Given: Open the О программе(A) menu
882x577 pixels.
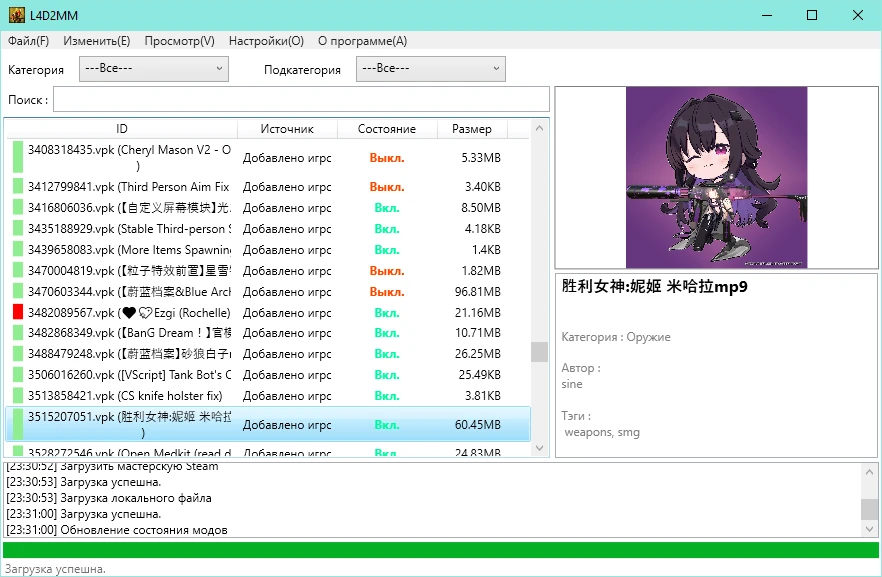Looking at the screenshot, I should point(362,41).
